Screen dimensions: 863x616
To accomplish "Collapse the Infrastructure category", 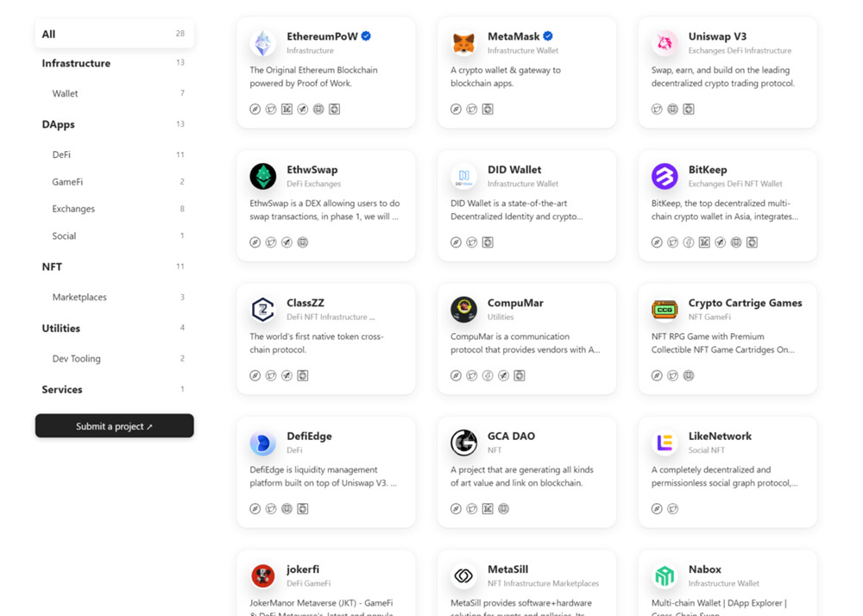I will 77,63.
